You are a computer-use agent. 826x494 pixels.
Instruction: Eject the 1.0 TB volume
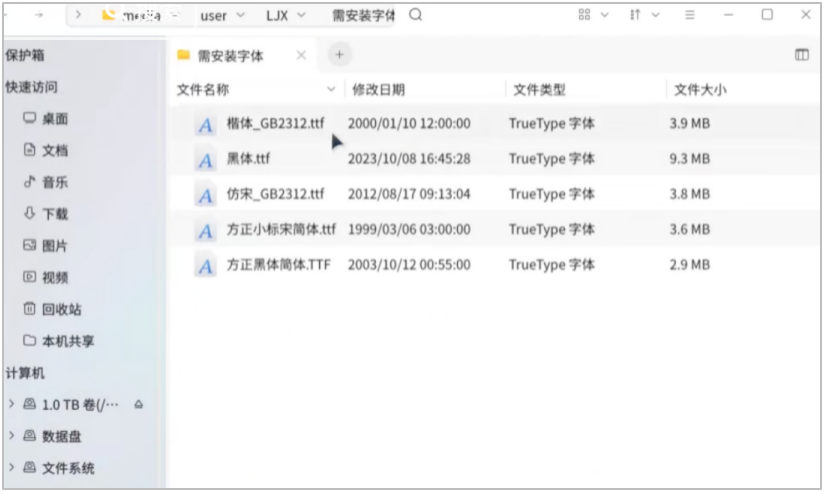coord(138,405)
